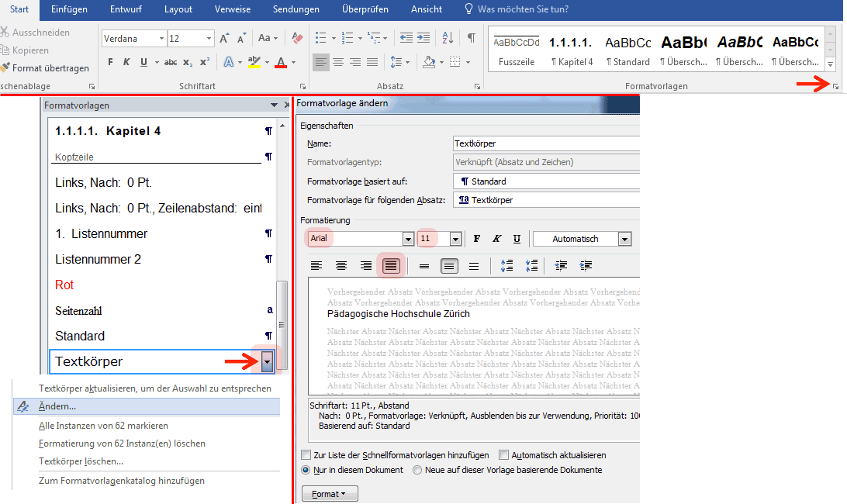
Task: Toggle bullet list in Absatz group
Action: 321,38
